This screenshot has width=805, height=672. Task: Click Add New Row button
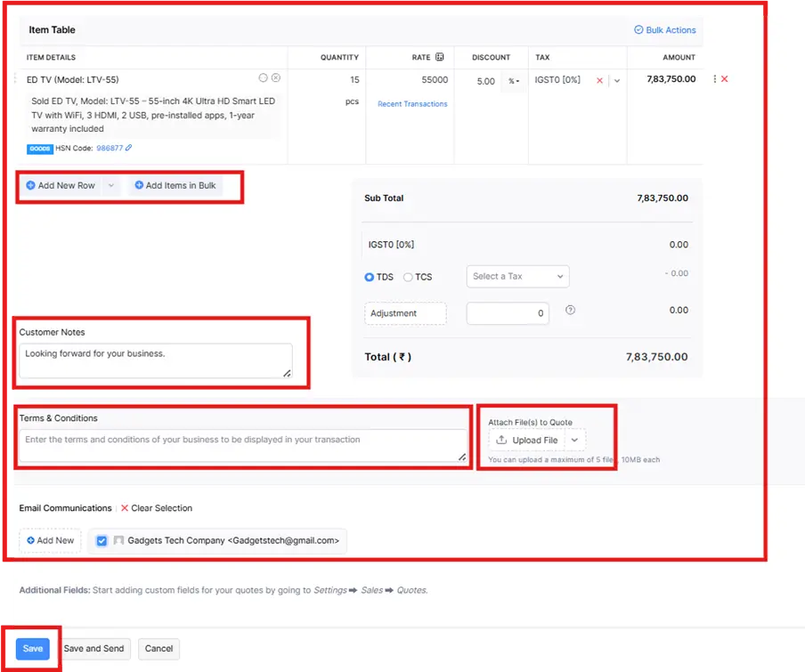point(61,185)
